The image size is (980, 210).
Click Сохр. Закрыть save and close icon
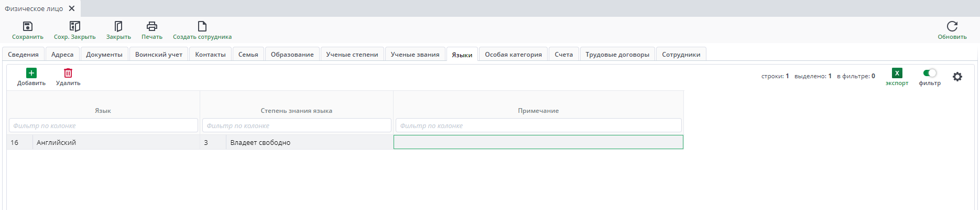pos(75,26)
